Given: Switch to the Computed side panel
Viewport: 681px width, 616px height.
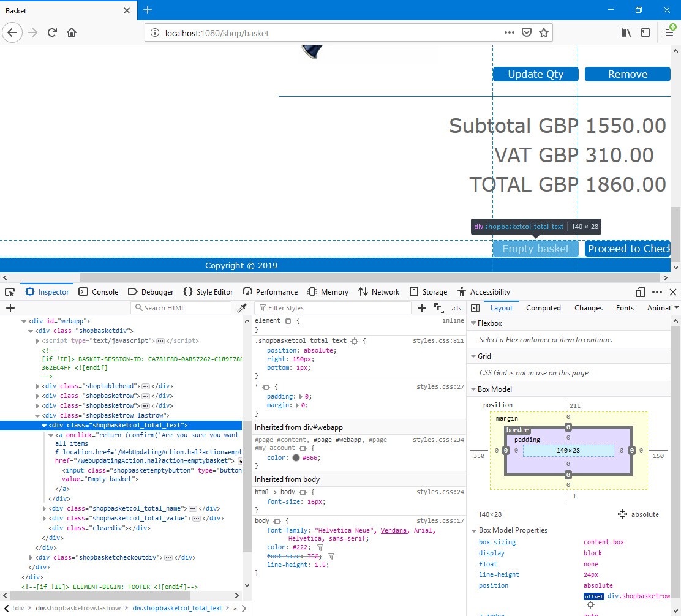Looking at the screenshot, I should (543, 308).
